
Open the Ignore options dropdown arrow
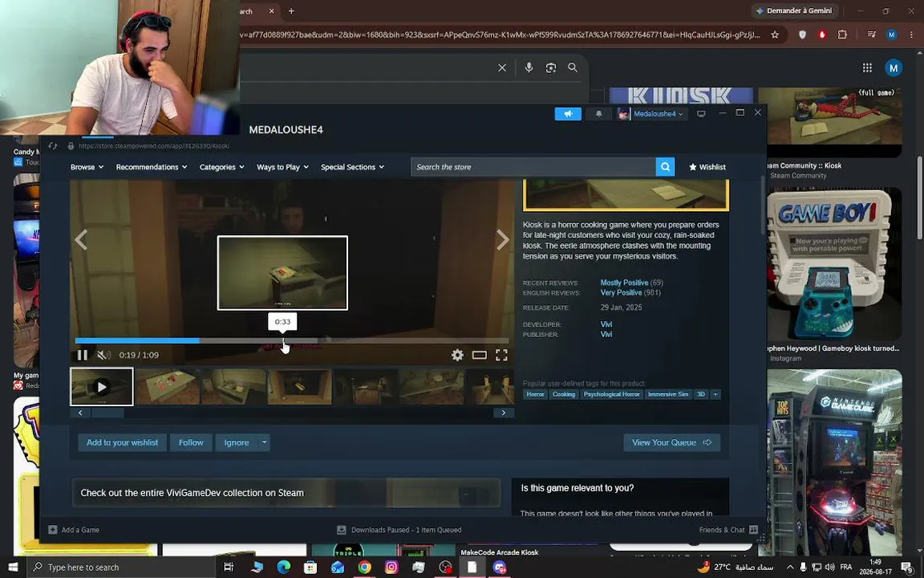click(264, 442)
